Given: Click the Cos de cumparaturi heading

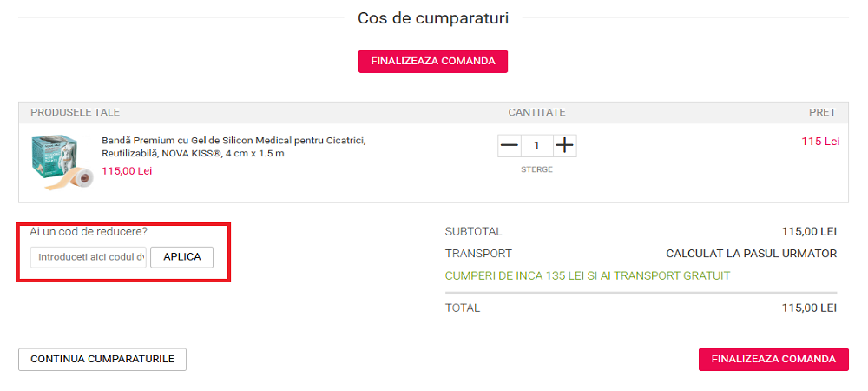Looking at the screenshot, I should [x=433, y=17].
